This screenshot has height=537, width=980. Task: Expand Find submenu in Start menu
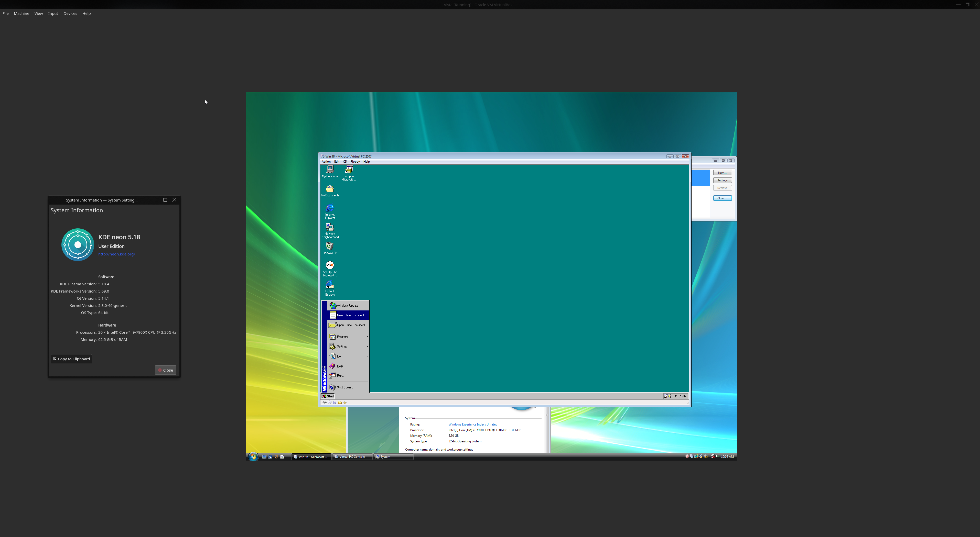click(x=348, y=356)
